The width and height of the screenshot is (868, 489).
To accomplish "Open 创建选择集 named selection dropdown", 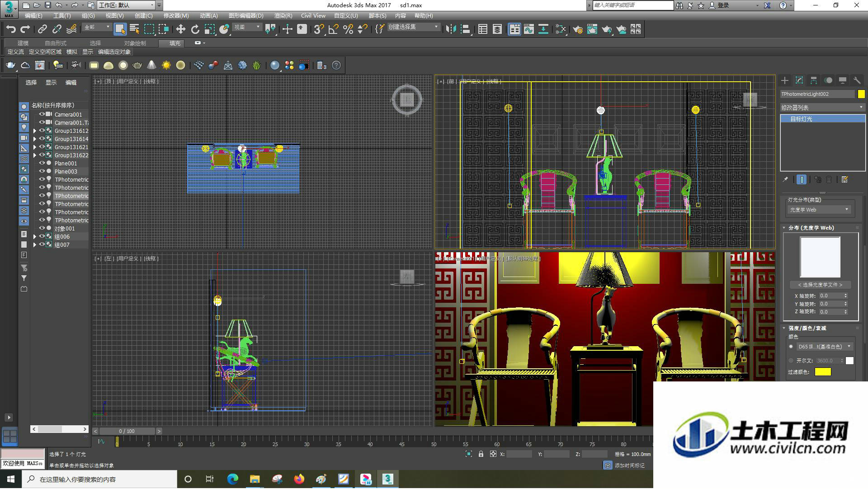I will click(414, 27).
